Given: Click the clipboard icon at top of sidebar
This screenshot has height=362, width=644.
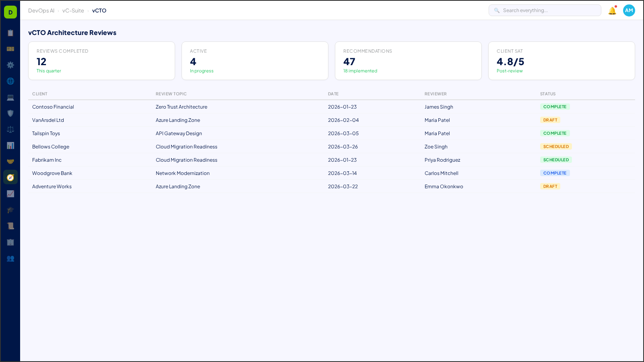Looking at the screenshot, I should [10, 33].
